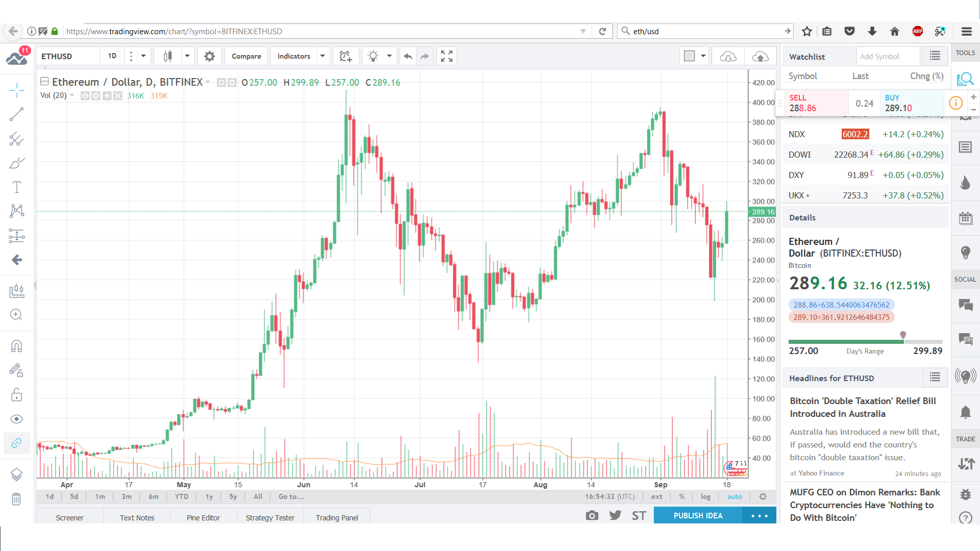Take a chart snapshot with camera icon
Screen dimensions: 980x551
pyautogui.click(x=592, y=516)
